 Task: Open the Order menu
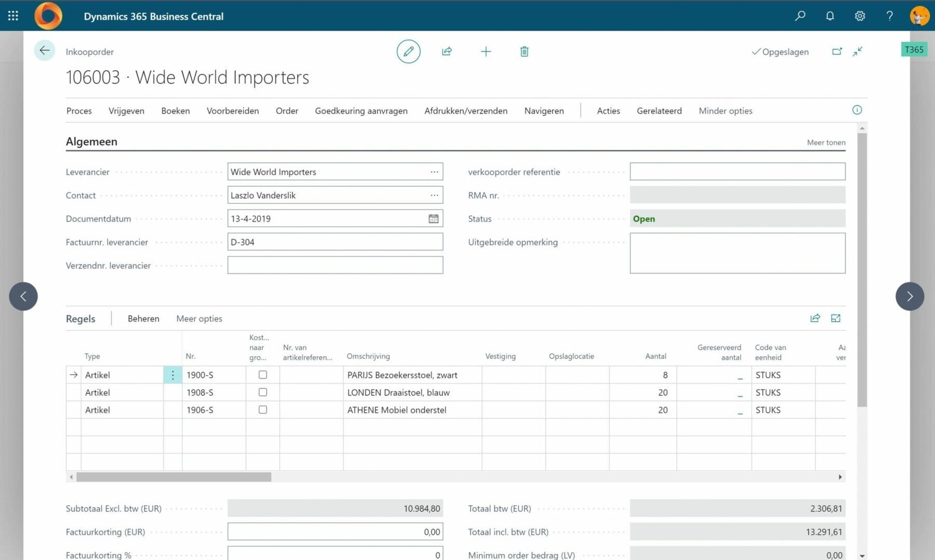287,111
